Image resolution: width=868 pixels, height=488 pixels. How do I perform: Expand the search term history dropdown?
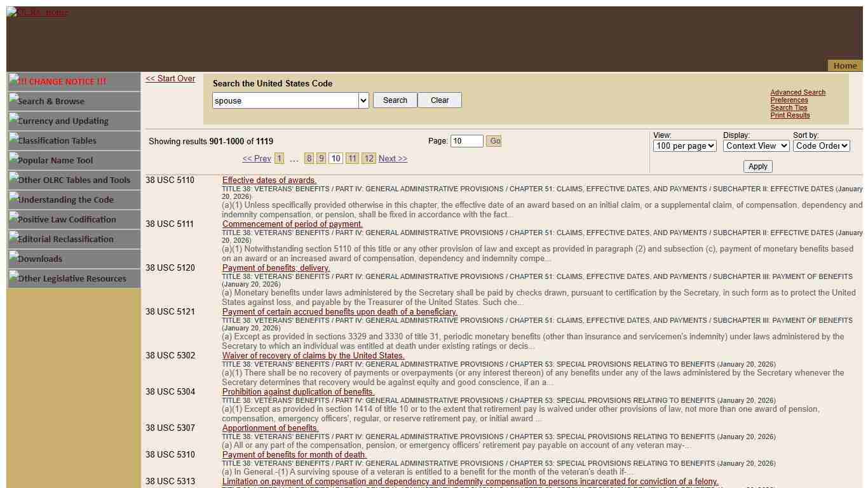(363, 100)
